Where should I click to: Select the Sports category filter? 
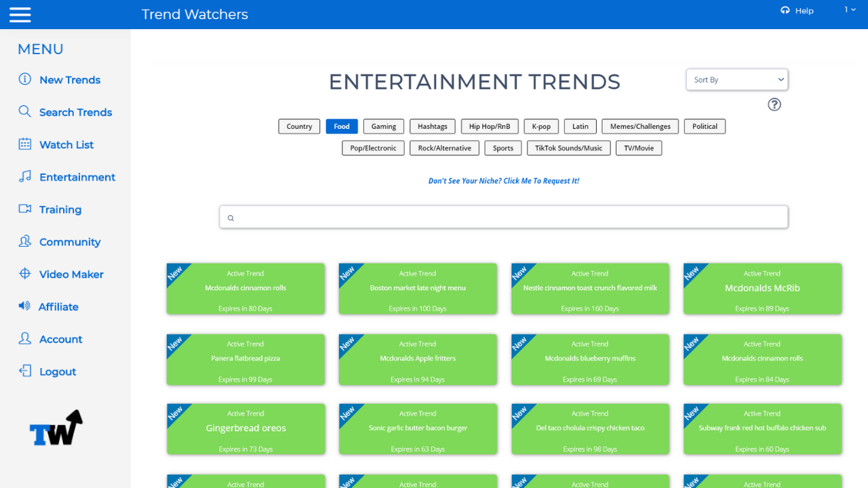(x=503, y=148)
